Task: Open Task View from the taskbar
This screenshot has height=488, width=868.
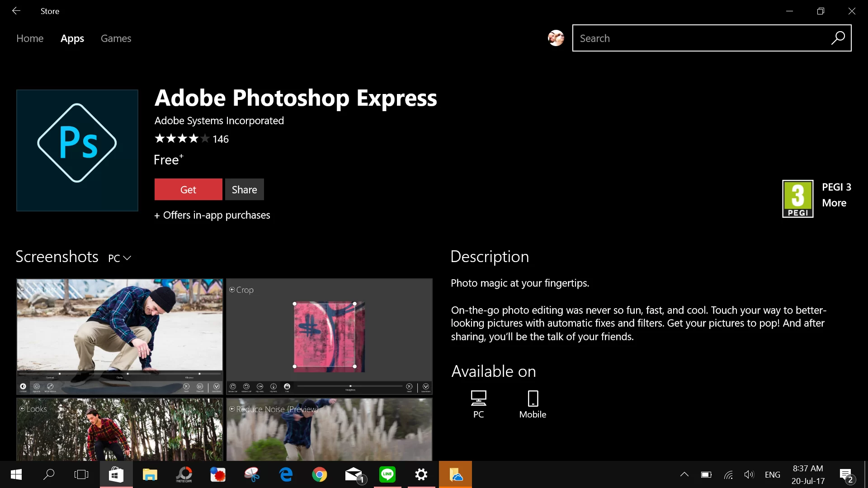Action: coord(81,474)
